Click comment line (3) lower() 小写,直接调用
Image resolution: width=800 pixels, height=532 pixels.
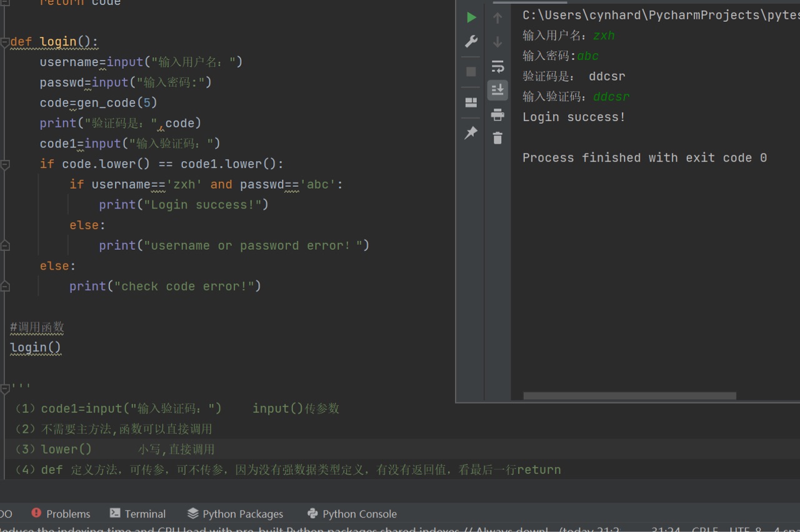pos(115,450)
